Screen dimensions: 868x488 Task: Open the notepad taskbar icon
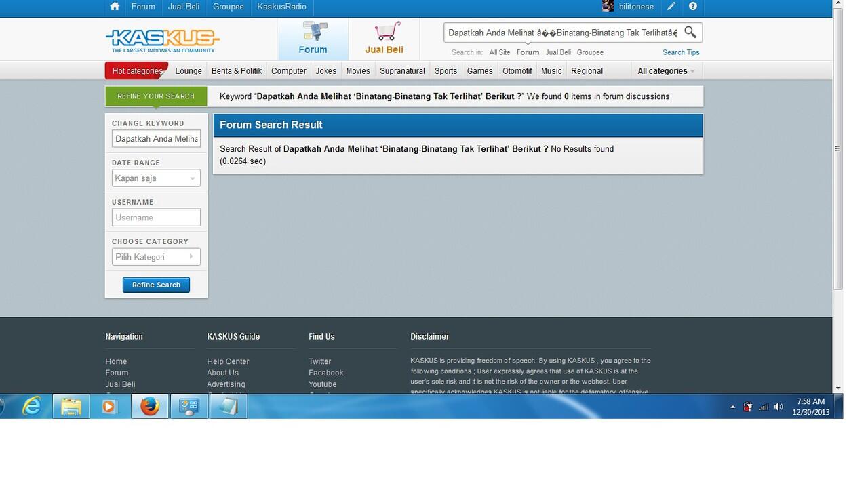[229, 406]
